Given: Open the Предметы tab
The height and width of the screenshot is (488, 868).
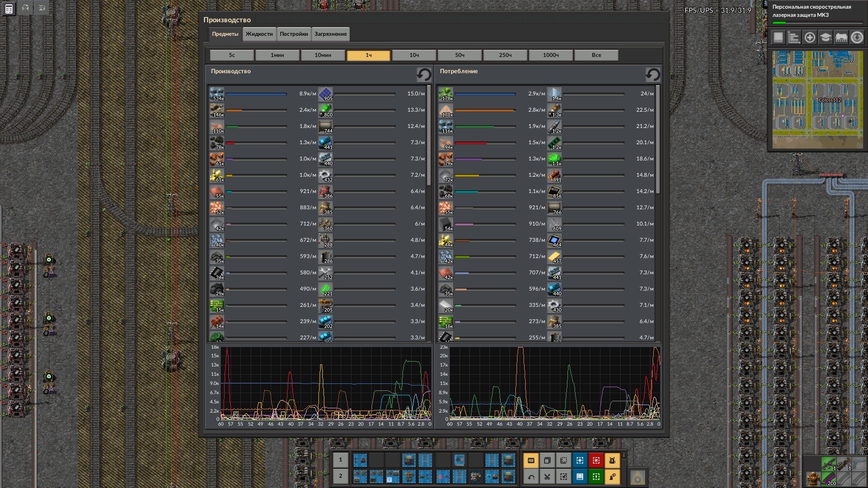Looking at the screenshot, I should 225,34.
